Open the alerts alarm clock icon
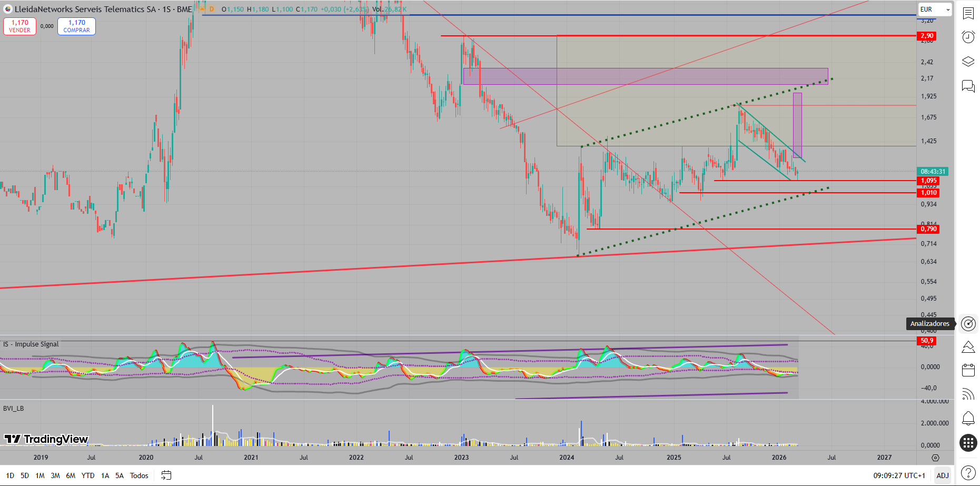 (x=968, y=37)
